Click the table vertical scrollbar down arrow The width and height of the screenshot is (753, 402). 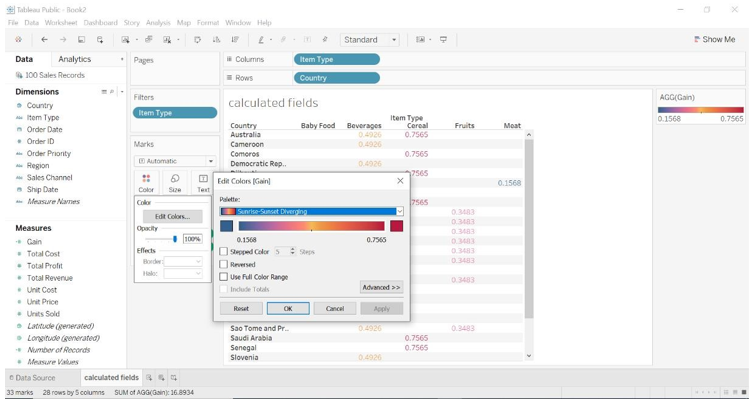[x=529, y=356]
